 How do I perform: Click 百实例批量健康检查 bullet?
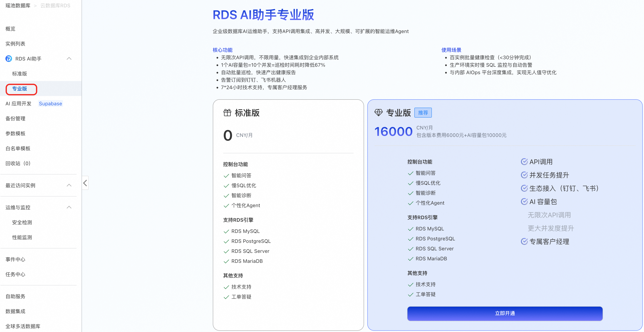[490, 57]
